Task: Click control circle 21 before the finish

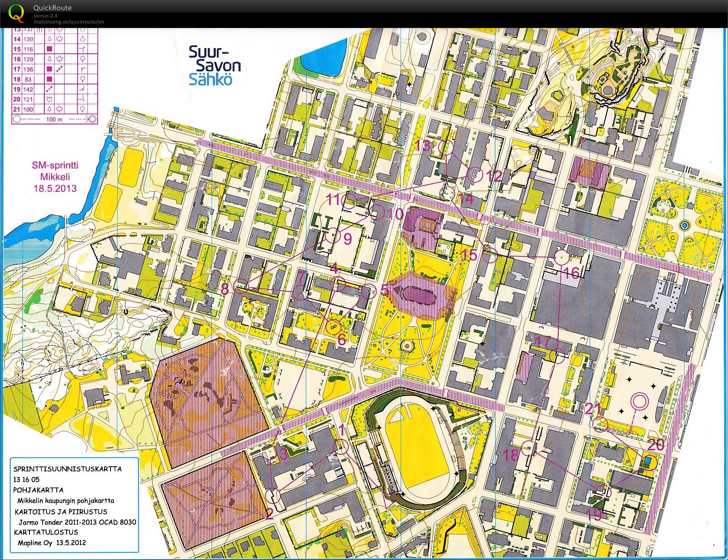Action: click(600, 424)
